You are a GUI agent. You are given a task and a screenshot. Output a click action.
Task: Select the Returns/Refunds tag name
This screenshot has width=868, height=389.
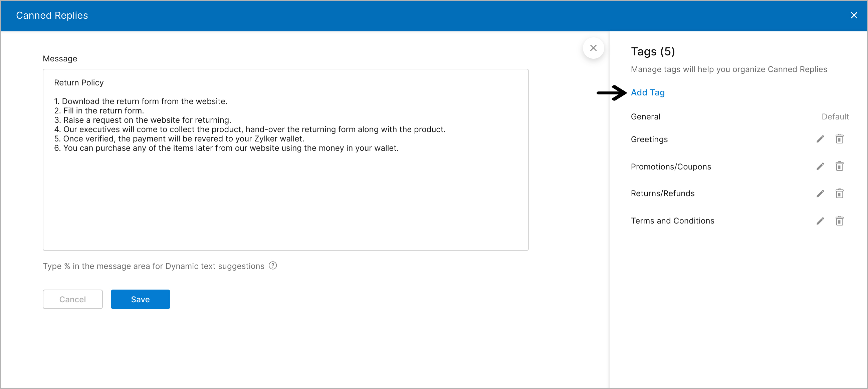pyautogui.click(x=662, y=193)
